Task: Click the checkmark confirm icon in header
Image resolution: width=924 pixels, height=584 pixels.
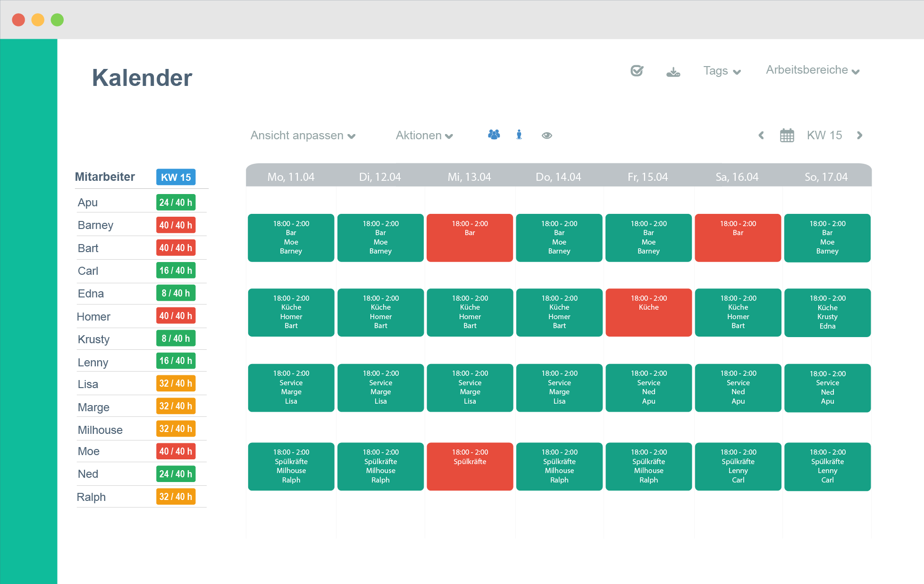Action: tap(637, 71)
